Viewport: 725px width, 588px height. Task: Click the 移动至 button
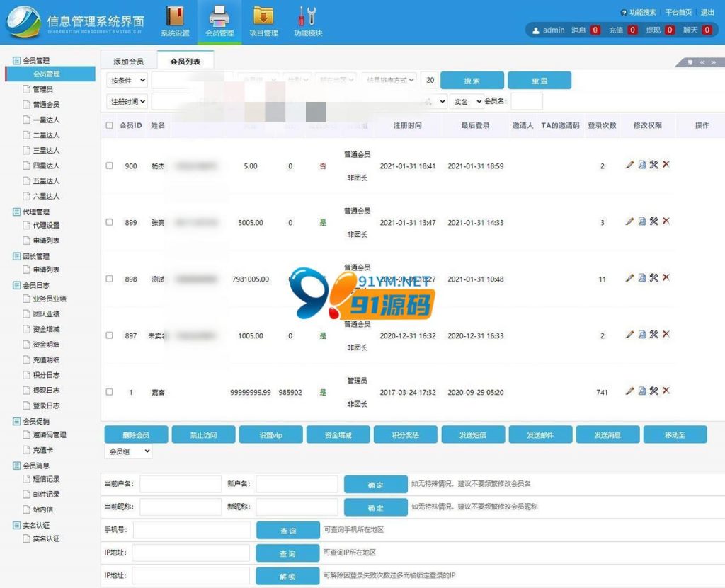(675, 434)
